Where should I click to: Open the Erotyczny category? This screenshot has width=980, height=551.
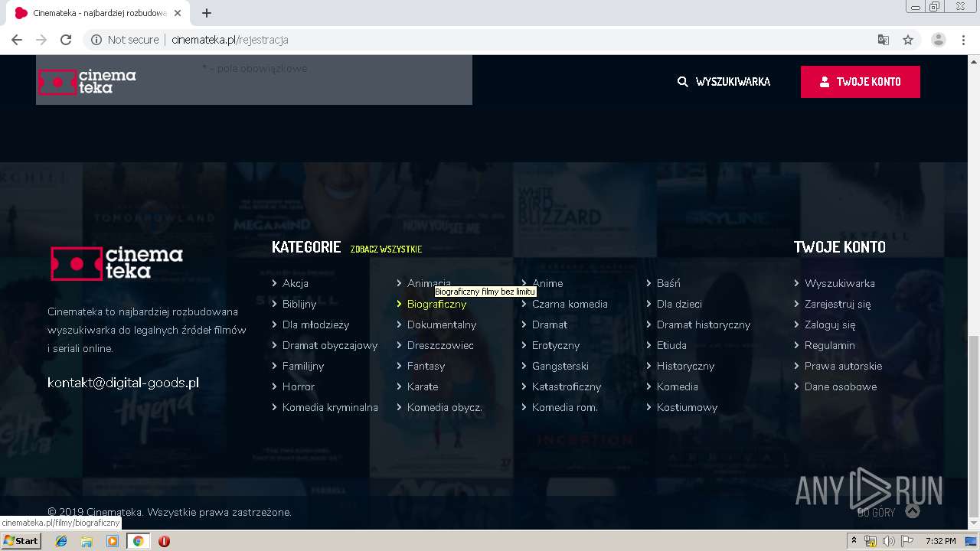[556, 345]
